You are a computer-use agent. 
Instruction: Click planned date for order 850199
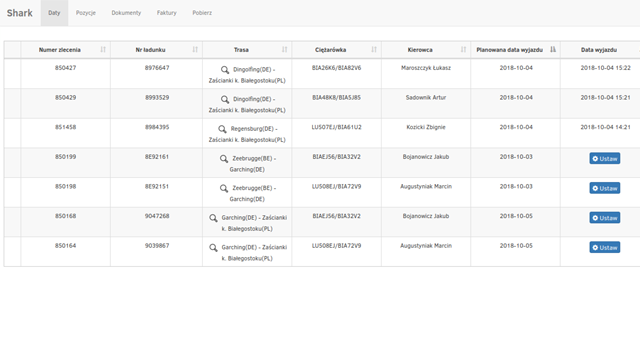point(516,157)
